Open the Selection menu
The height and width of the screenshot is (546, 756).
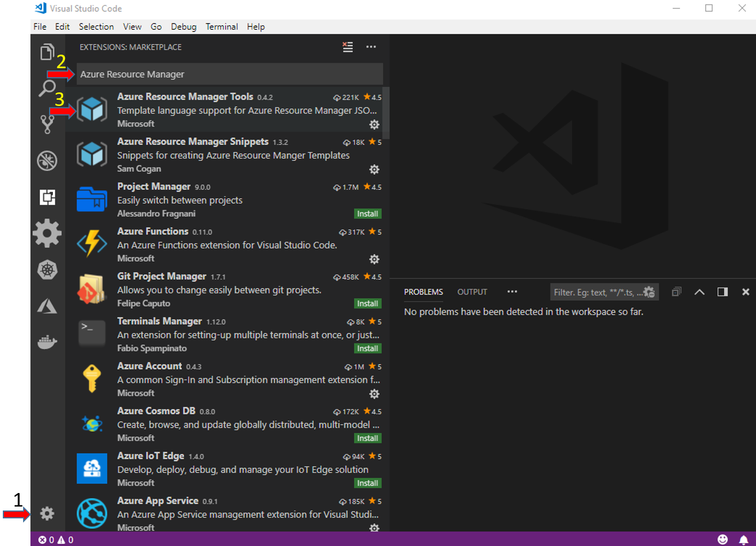pos(96,26)
